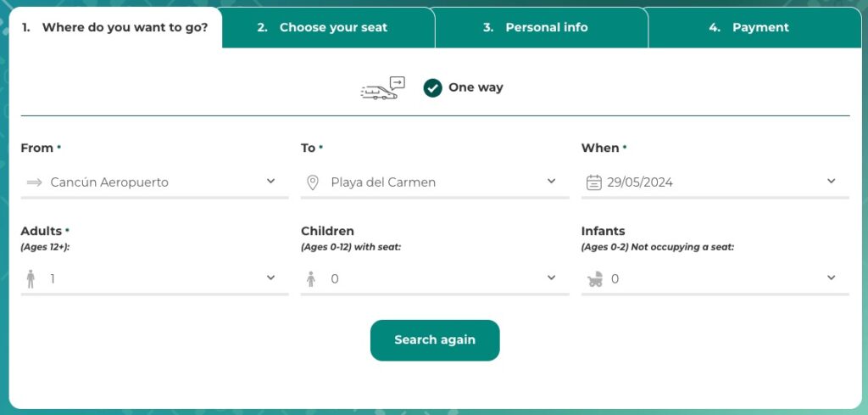Viewport: 868px width, 415px height.
Task: Expand the From station dropdown chevron
Action: tap(270, 181)
